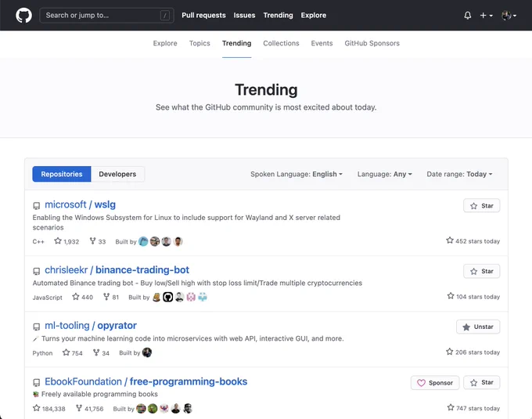Image resolution: width=532 pixels, height=419 pixels.
Task: View binance-trading-bot stargazers 440
Action: [x=82, y=297]
